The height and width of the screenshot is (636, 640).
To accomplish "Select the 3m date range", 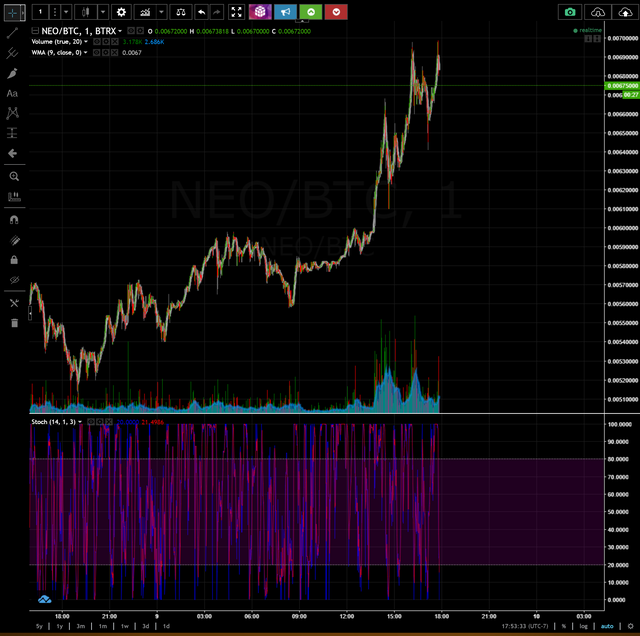I will coord(81,626).
